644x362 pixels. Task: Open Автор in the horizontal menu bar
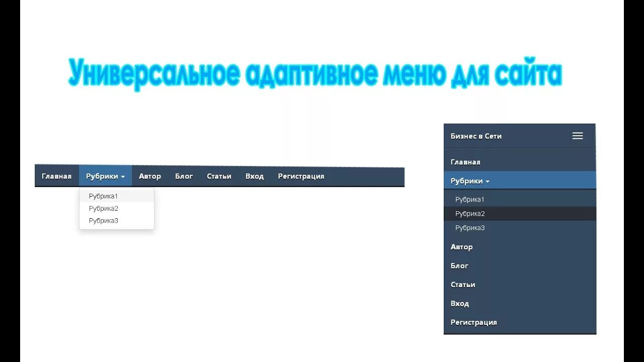click(x=150, y=176)
